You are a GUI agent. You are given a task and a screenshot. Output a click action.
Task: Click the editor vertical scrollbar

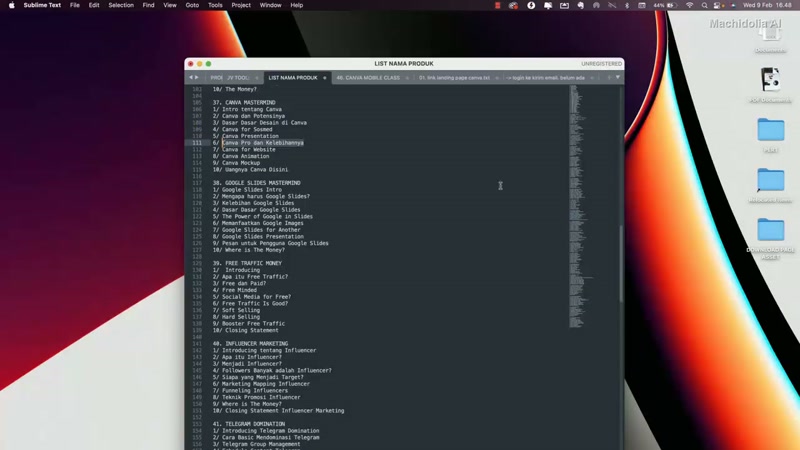point(621,263)
